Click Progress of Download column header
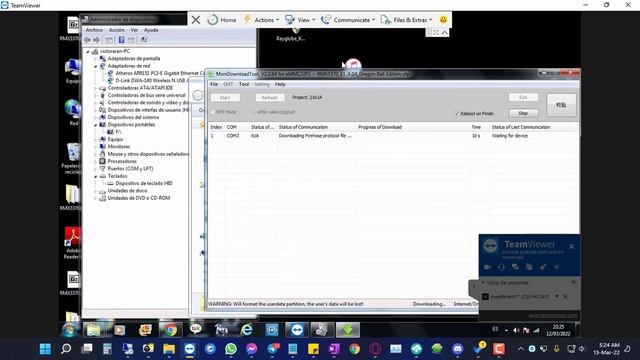The image size is (640, 360). click(x=380, y=127)
